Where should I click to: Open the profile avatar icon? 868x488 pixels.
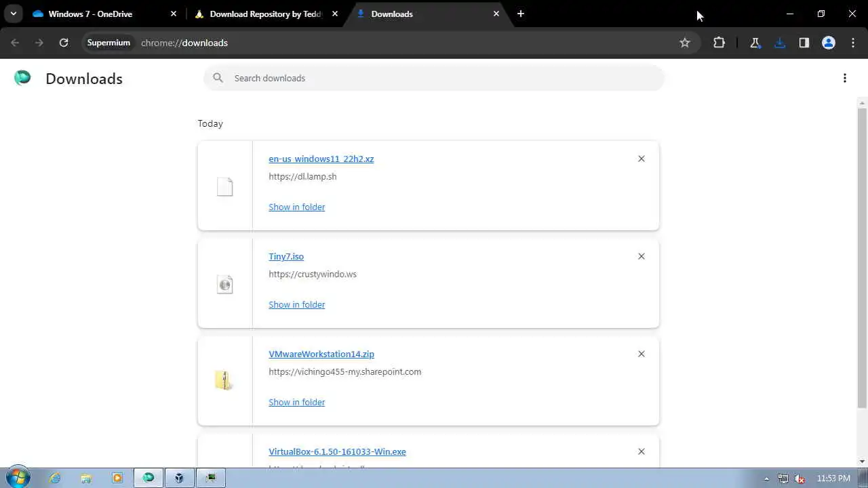829,43
